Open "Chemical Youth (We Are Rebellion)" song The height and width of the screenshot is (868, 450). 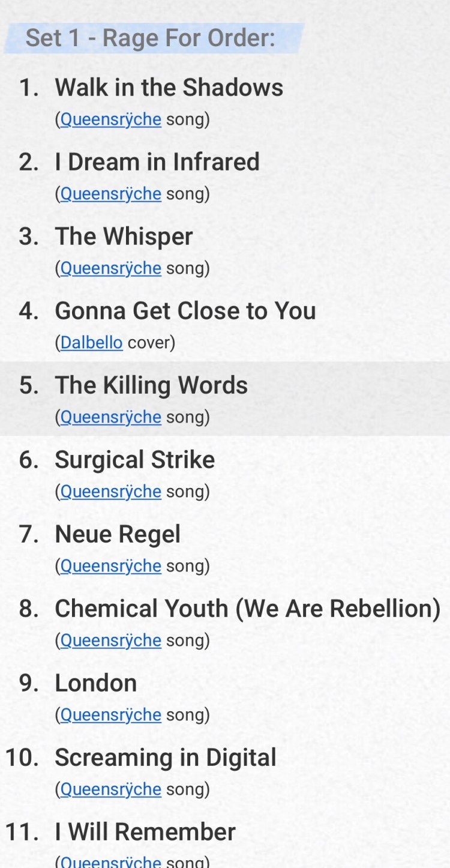[x=247, y=609]
